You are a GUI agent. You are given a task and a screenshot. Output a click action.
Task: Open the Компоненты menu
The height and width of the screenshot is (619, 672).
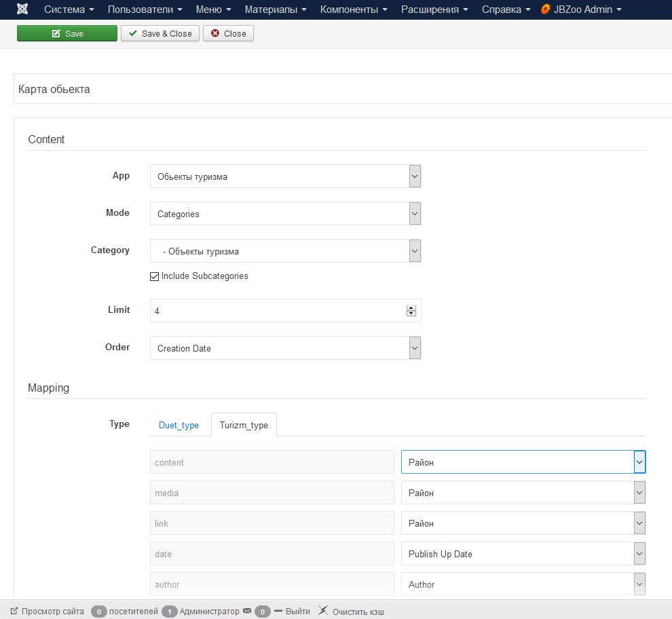coord(353,10)
